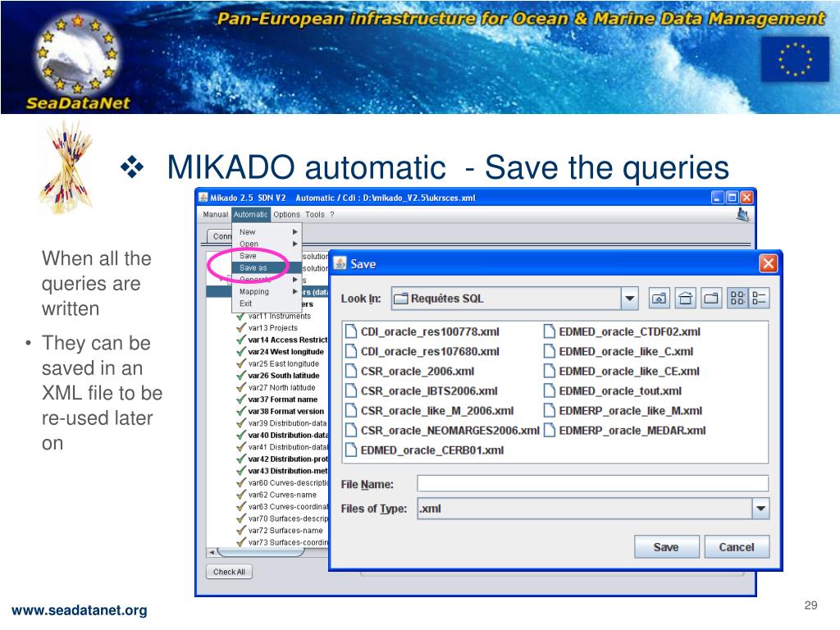Toggle the check mark for var27 North latitude
The image size is (840, 630).
241,387
